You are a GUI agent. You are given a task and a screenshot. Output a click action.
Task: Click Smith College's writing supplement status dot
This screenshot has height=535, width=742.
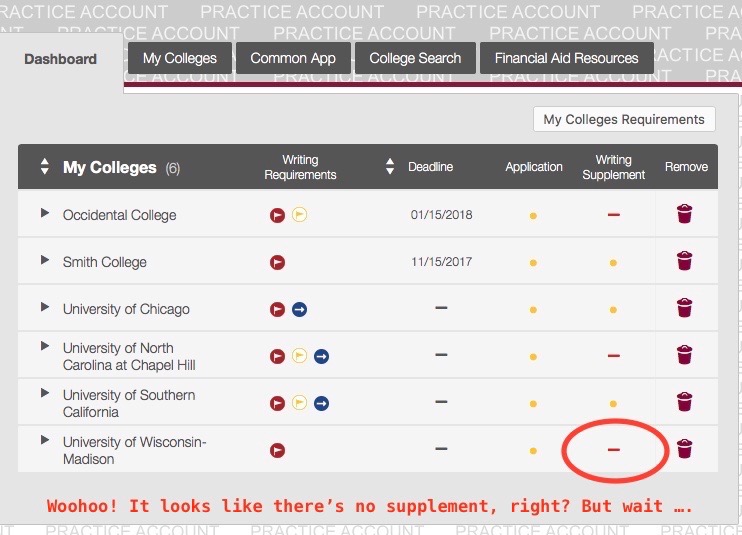613,263
